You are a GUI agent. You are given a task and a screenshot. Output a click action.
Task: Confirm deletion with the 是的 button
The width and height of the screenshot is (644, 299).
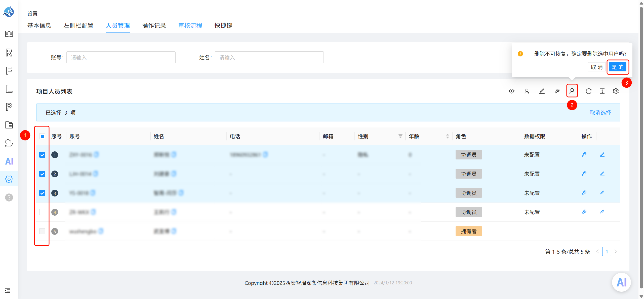click(618, 67)
